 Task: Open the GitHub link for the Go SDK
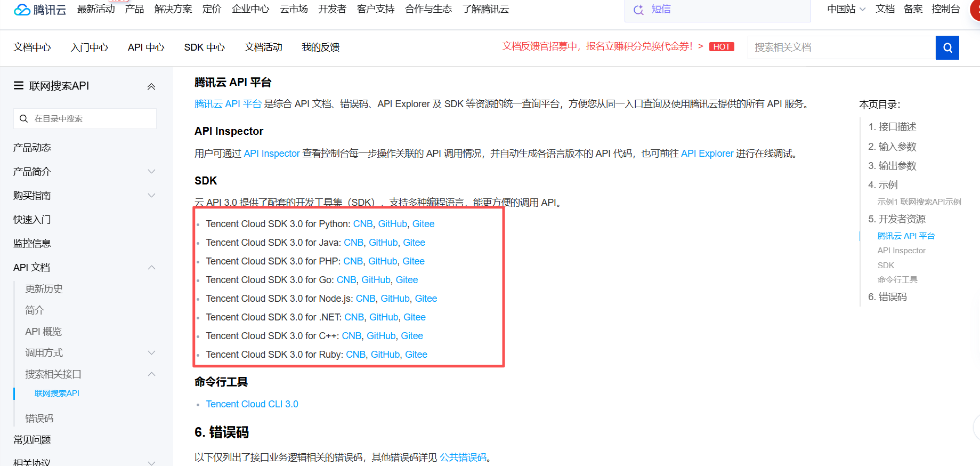(376, 280)
